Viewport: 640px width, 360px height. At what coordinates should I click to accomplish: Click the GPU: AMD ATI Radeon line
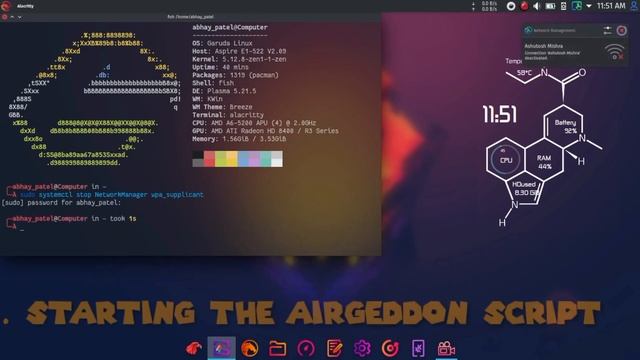click(265, 131)
